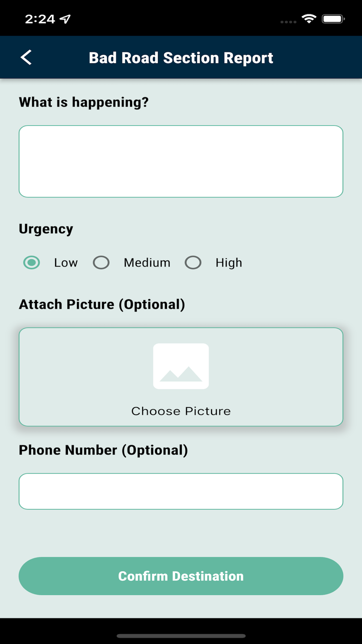Image resolution: width=362 pixels, height=644 pixels.
Task: Click the Phone Number input field
Action: (x=181, y=491)
